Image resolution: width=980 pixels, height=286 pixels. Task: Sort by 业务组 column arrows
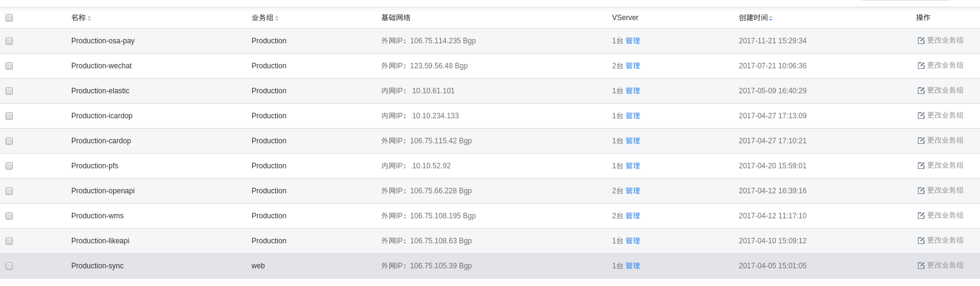pos(277,18)
